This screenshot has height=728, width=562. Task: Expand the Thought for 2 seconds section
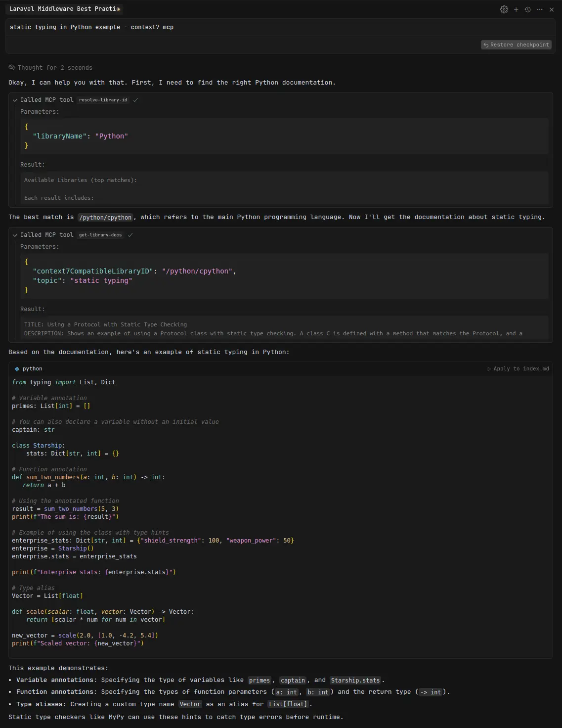(54, 68)
